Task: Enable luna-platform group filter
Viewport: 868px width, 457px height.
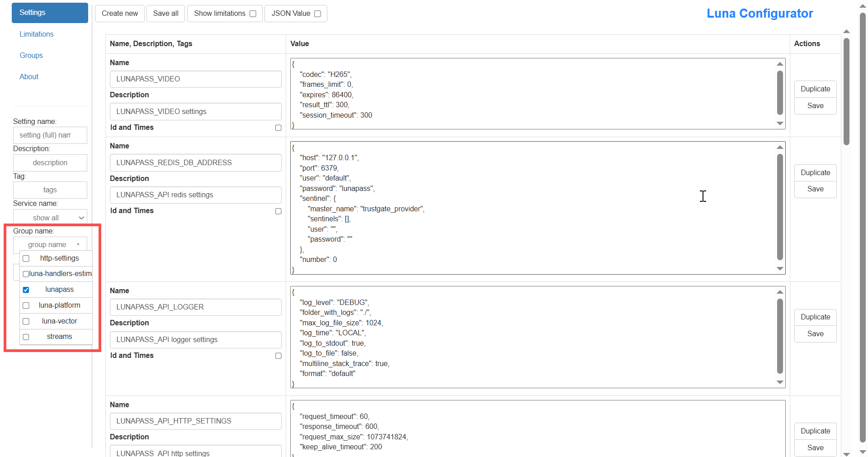Action: pos(26,305)
